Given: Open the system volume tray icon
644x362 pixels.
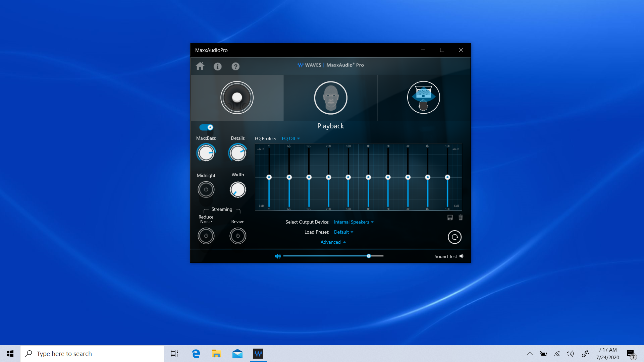Looking at the screenshot, I should (x=570, y=354).
